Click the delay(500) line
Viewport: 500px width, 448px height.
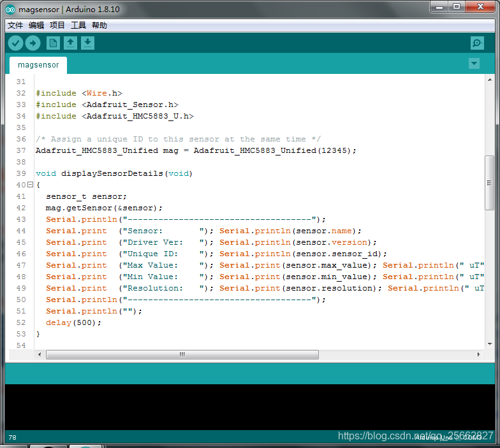point(73,322)
